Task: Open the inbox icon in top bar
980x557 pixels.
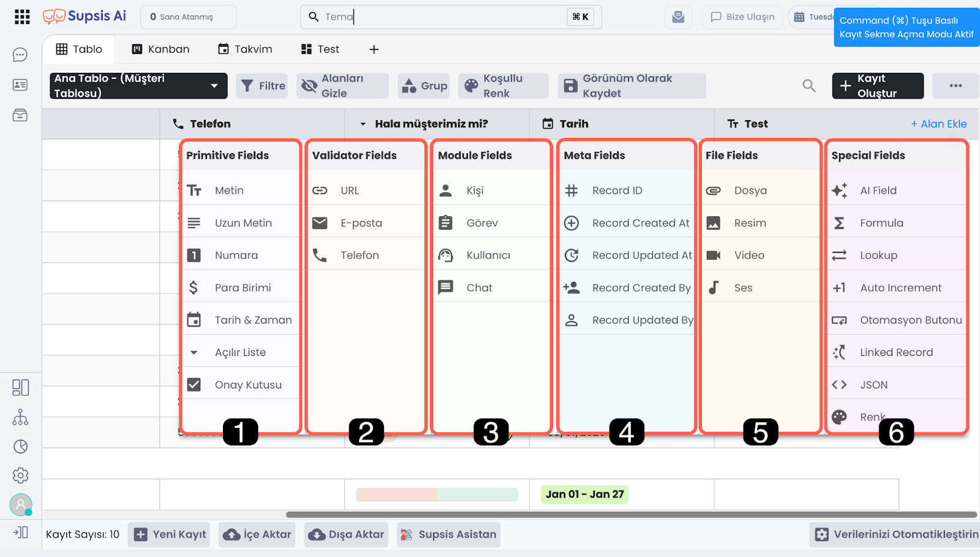Action: click(678, 17)
